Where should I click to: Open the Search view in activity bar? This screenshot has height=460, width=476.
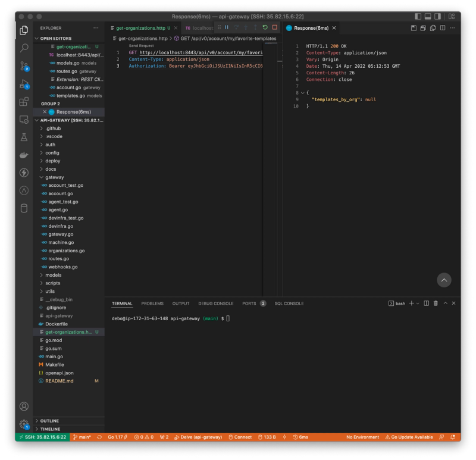[x=24, y=48]
